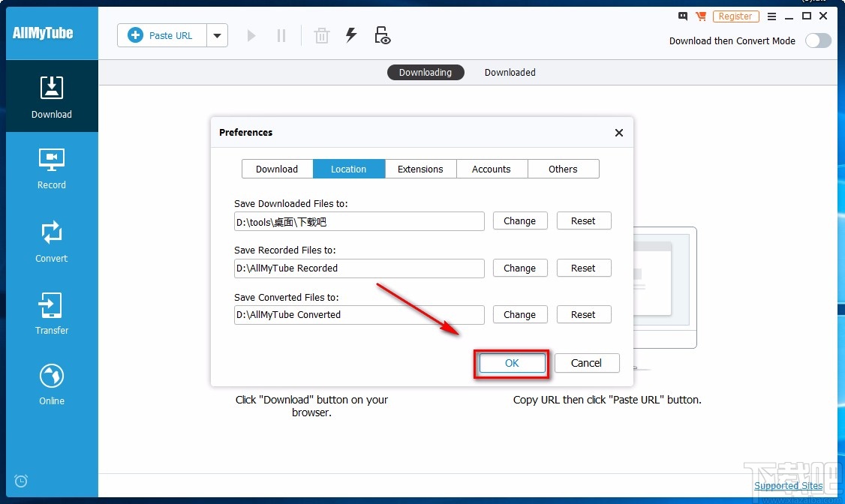Open the Online browser section
The height and width of the screenshot is (504, 845).
52,383
